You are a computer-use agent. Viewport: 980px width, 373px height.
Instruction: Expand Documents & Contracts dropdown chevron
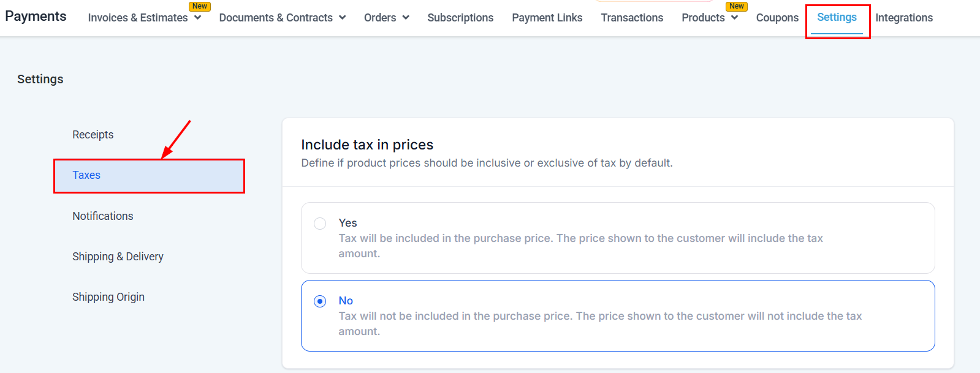[x=342, y=18]
